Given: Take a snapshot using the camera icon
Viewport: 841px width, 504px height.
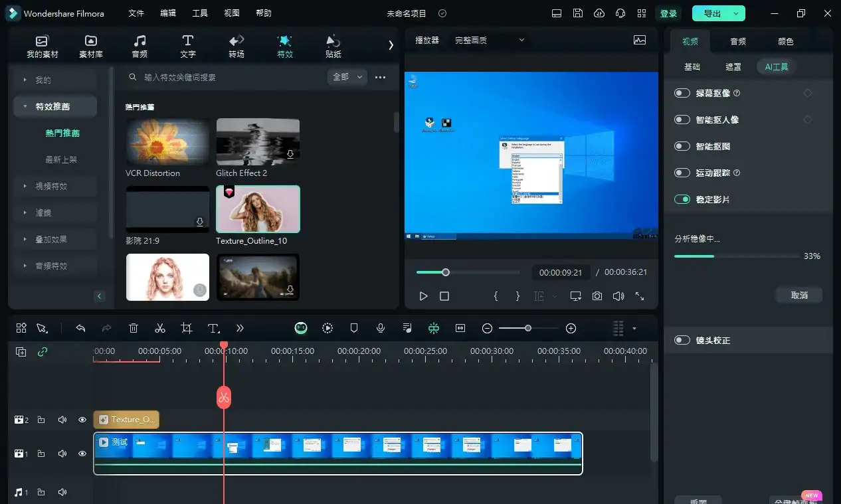Looking at the screenshot, I should coord(597,296).
